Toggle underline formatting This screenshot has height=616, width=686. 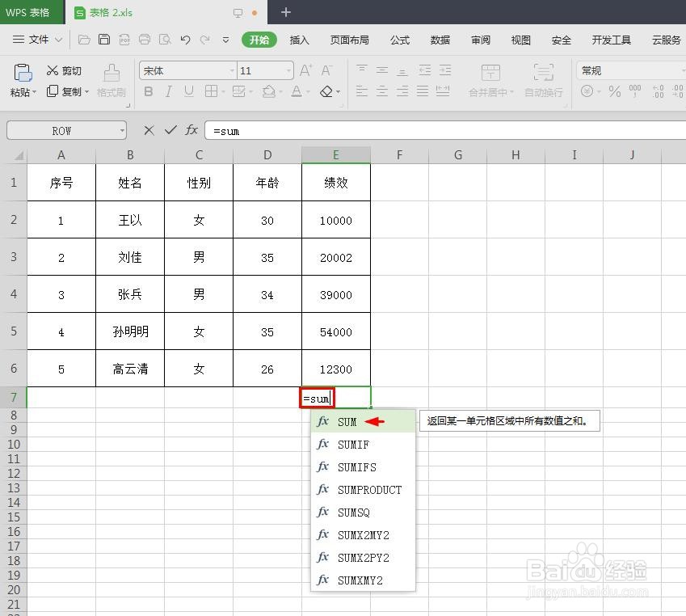click(x=191, y=91)
